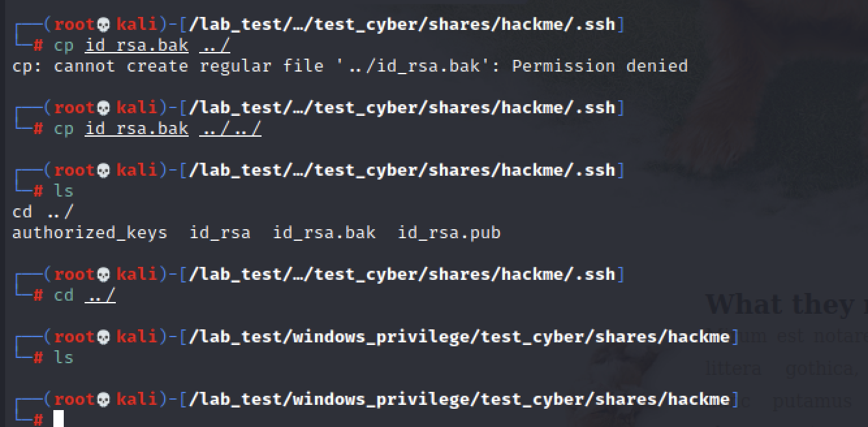Click skull icon in prompt above 'cp id_rsa.bak ../'
Image resolution: width=868 pixels, height=427 pixels.
[x=103, y=25]
